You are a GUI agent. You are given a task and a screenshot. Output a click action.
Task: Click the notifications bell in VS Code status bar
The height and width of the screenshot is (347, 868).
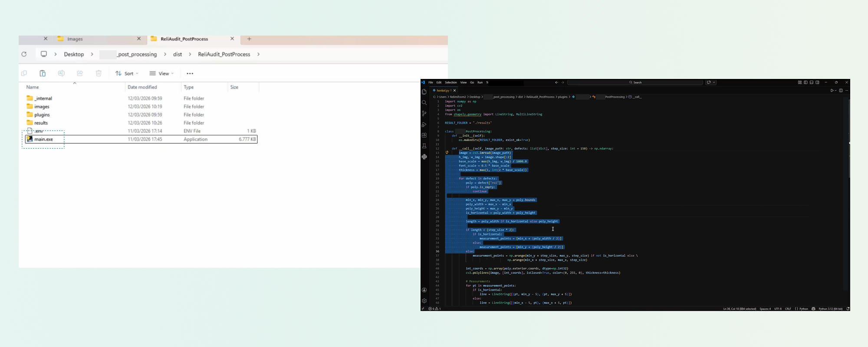coord(848,309)
